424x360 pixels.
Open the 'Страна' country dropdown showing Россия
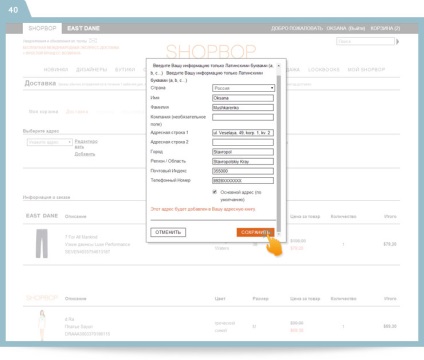tap(243, 88)
